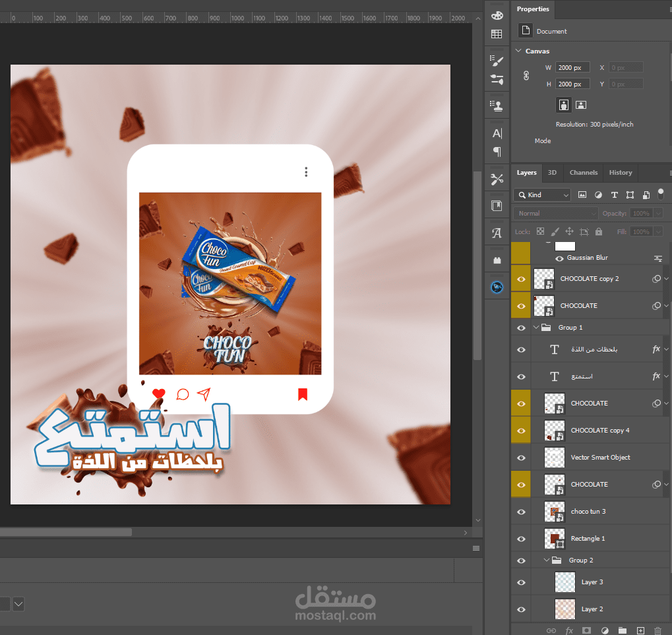Screen dimensions: 672x635
Task: Select the Layers tab
Action: 526,173
